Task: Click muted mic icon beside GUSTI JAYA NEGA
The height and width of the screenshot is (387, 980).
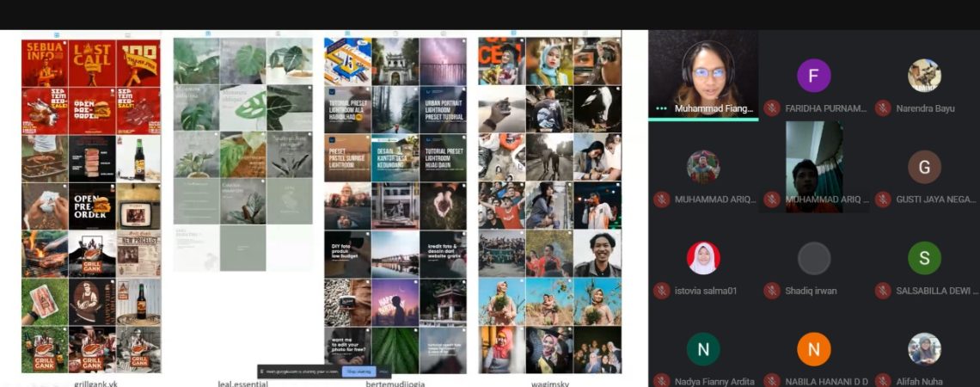Action: click(883, 200)
